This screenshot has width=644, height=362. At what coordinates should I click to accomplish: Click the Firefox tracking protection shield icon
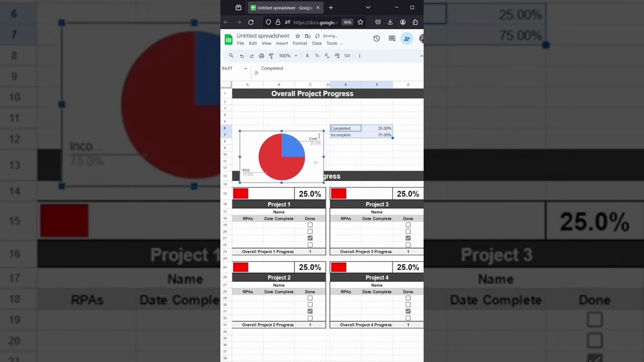(268, 22)
